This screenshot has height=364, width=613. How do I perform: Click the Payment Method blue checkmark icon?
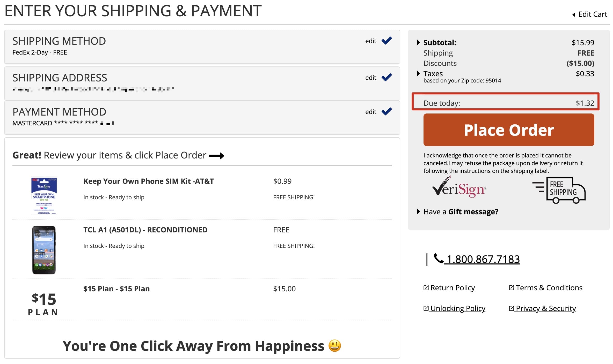[x=386, y=112]
